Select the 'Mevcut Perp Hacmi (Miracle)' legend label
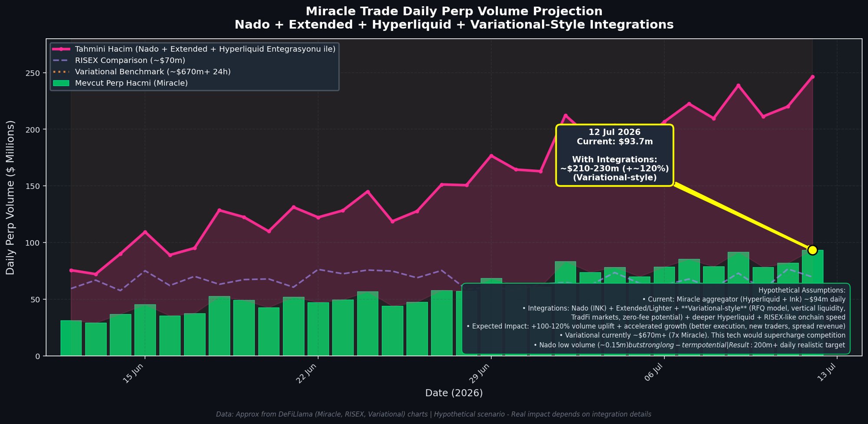Screen dimensions: 868x424 pos(132,83)
